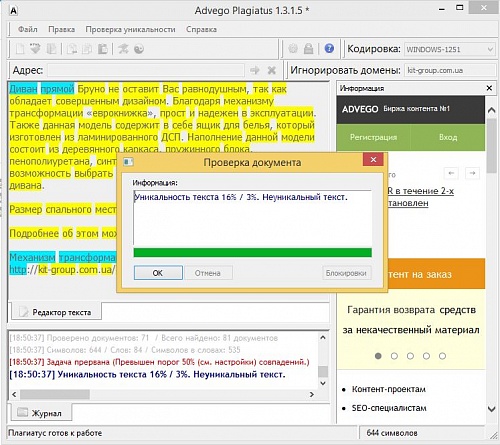Click the Проверка документа dialog title icon

pyautogui.click(x=128, y=162)
